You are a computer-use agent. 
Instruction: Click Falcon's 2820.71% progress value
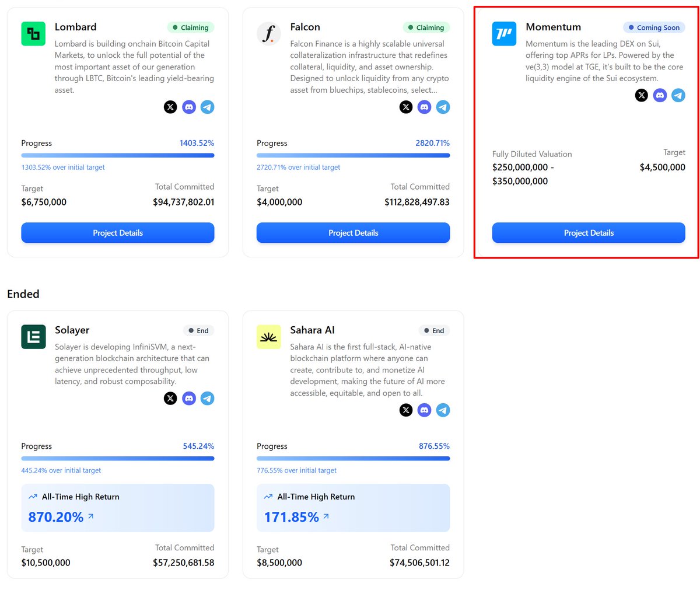[433, 143]
